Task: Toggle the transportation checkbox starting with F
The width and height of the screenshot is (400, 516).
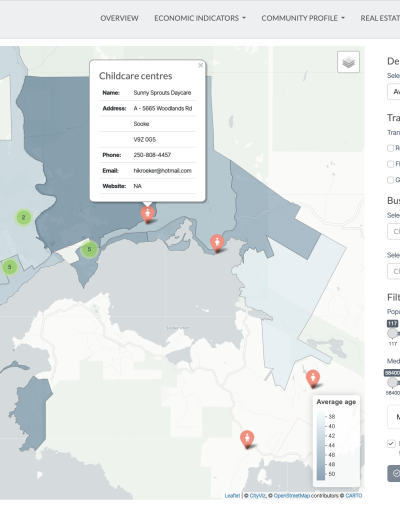Action: (x=390, y=164)
